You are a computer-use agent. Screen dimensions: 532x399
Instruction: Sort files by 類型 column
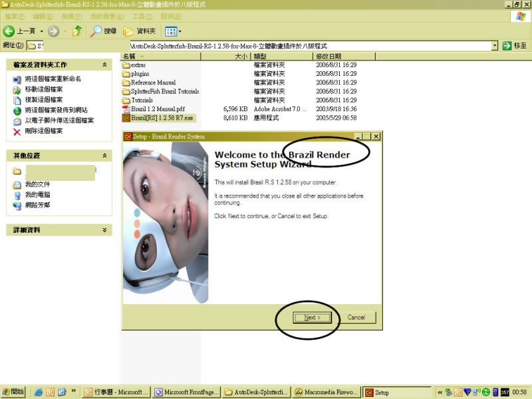point(281,57)
